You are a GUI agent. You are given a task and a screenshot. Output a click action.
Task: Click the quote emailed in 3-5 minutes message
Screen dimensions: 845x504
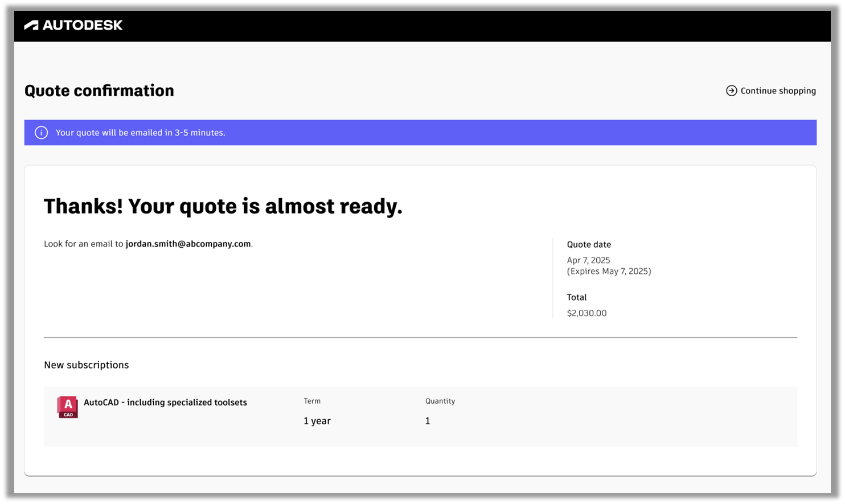point(141,133)
